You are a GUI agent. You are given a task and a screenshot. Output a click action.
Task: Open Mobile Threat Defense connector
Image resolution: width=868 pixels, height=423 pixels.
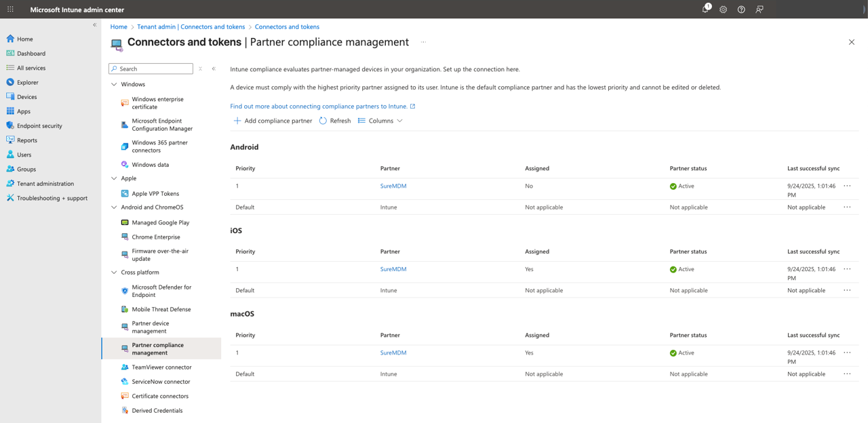[161, 309]
